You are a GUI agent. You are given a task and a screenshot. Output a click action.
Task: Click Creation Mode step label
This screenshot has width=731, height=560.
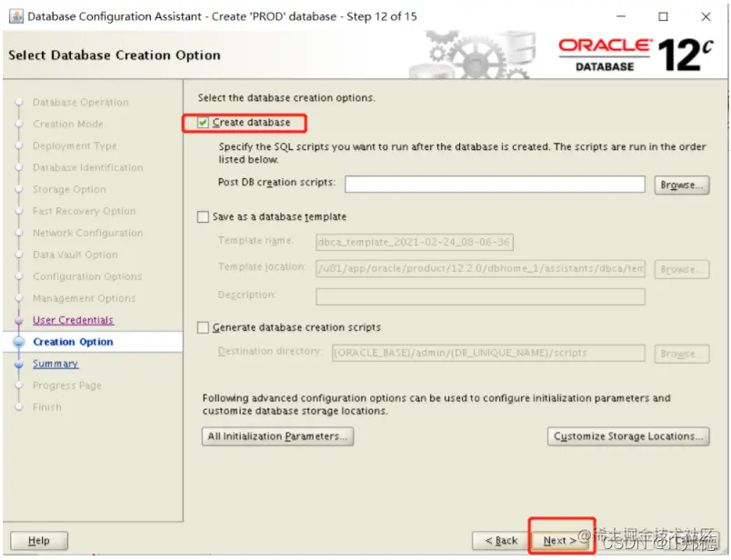[67, 124]
